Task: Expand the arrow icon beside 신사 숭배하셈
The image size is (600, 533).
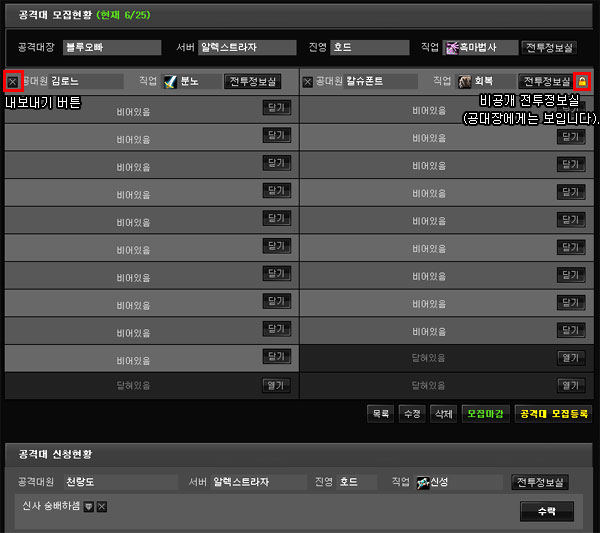Action: tap(89, 507)
